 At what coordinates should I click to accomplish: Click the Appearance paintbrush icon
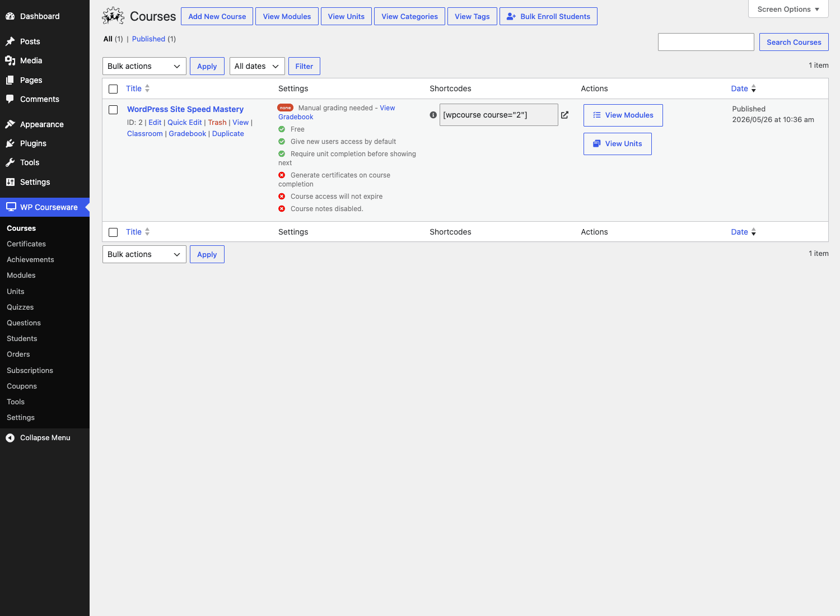pyautogui.click(x=10, y=124)
